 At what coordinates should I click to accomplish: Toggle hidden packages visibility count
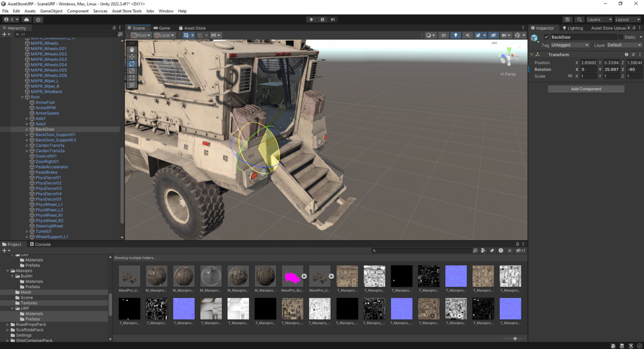pos(521,250)
